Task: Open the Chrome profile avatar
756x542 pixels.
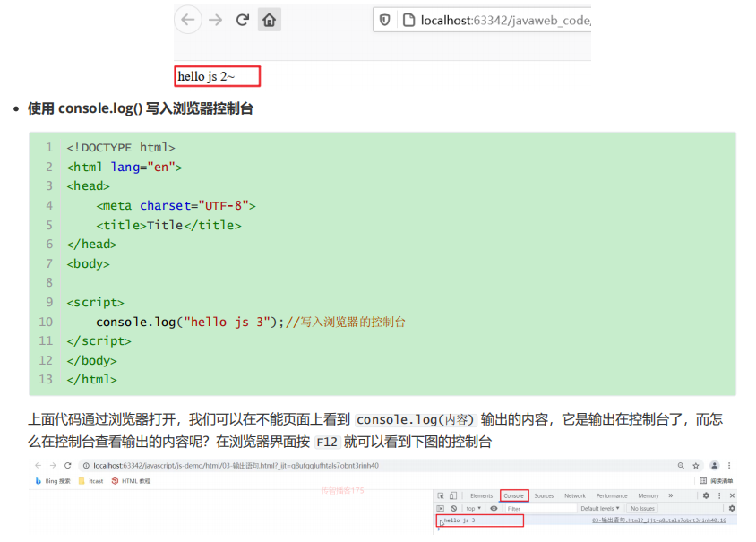Action: pyautogui.click(x=715, y=465)
